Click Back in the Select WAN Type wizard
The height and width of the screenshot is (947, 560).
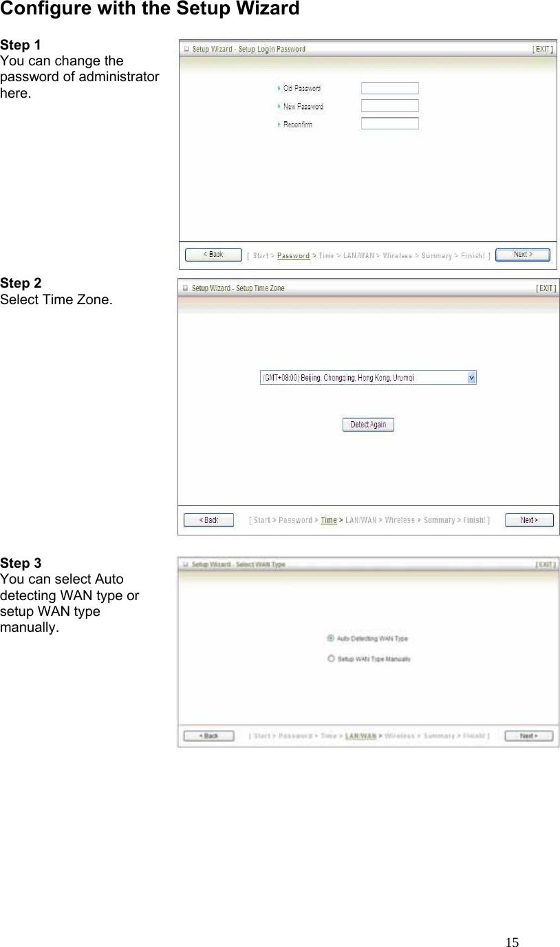208,736
